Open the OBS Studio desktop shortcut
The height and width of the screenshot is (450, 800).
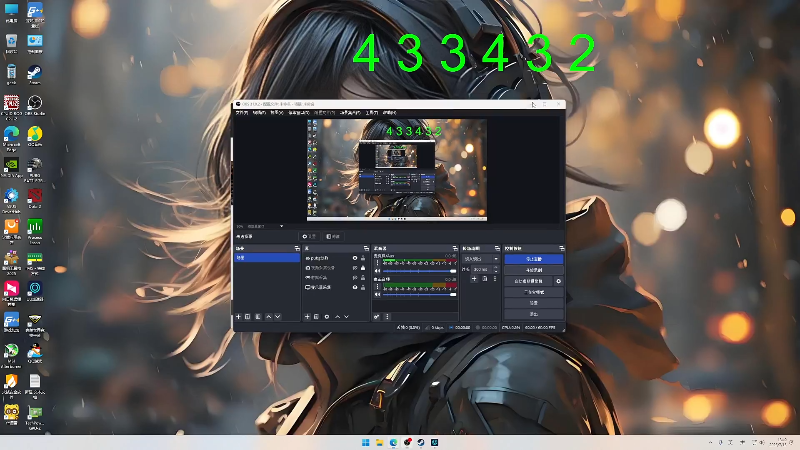(35, 106)
